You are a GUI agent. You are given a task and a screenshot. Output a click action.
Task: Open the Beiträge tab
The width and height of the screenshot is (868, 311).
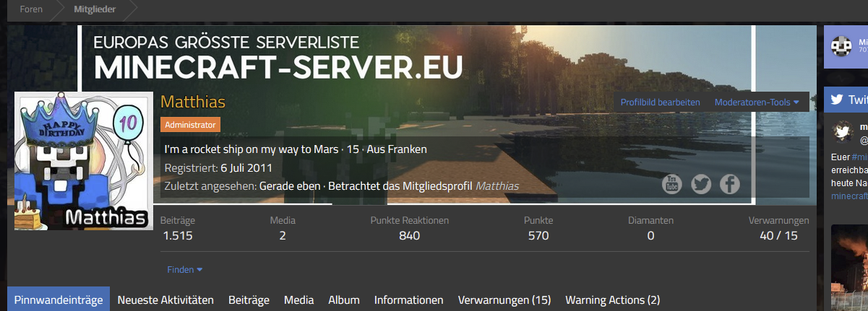pyautogui.click(x=249, y=299)
